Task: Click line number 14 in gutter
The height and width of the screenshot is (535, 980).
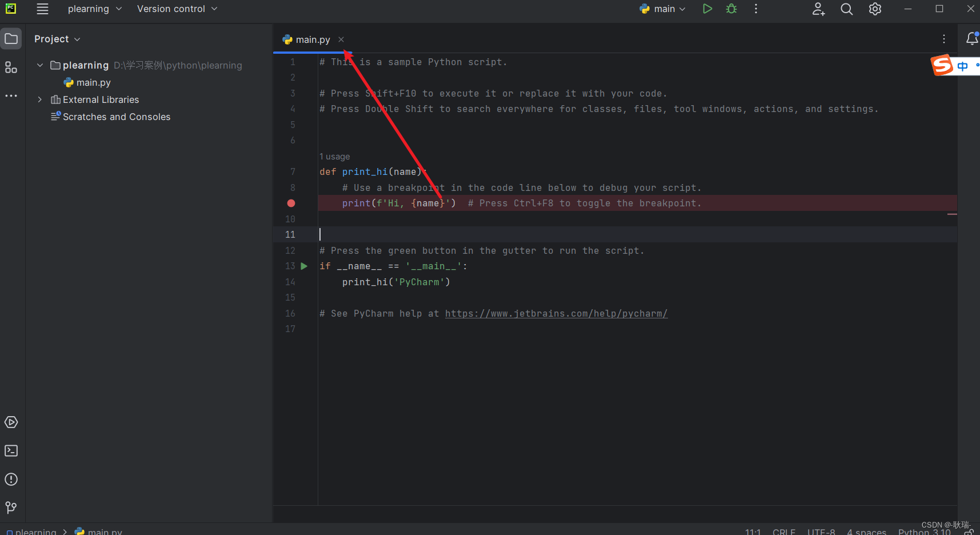Action: click(x=290, y=282)
